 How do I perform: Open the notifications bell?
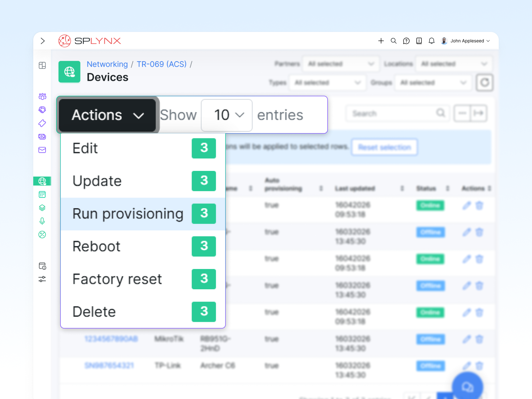click(x=432, y=41)
